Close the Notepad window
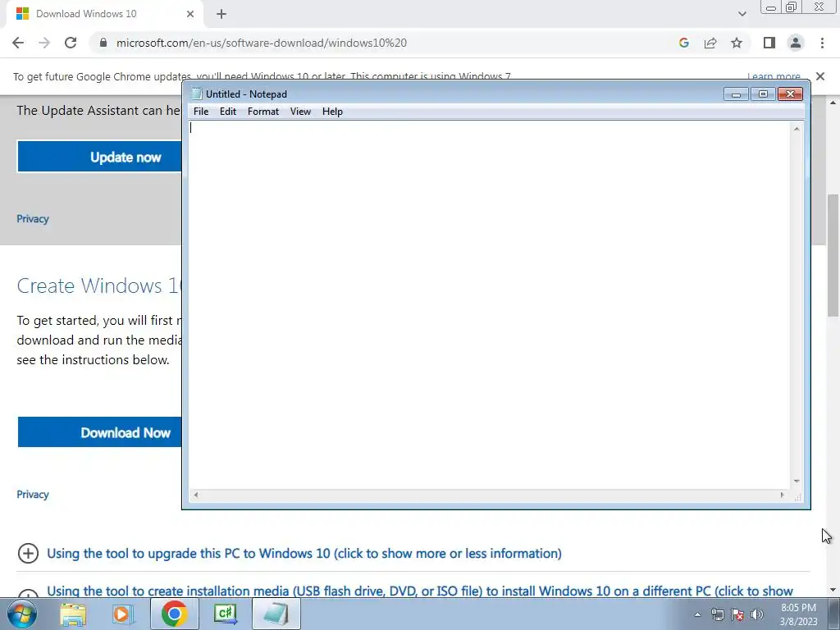840x630 pixels. 790,94
